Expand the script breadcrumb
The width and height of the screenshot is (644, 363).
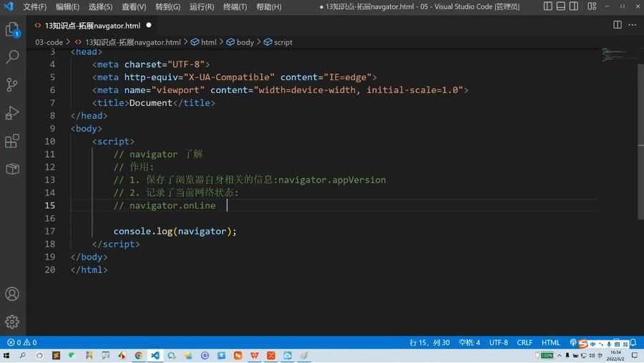(x=283, y=42)
